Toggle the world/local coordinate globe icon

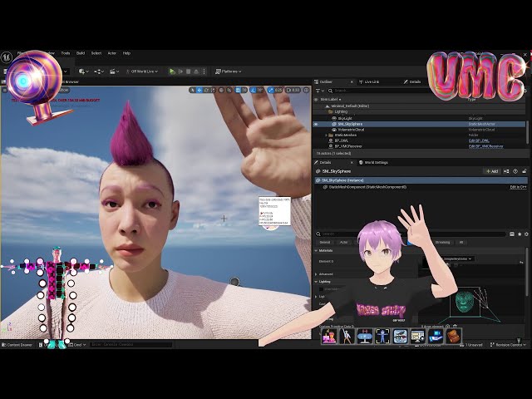(222, 90)
